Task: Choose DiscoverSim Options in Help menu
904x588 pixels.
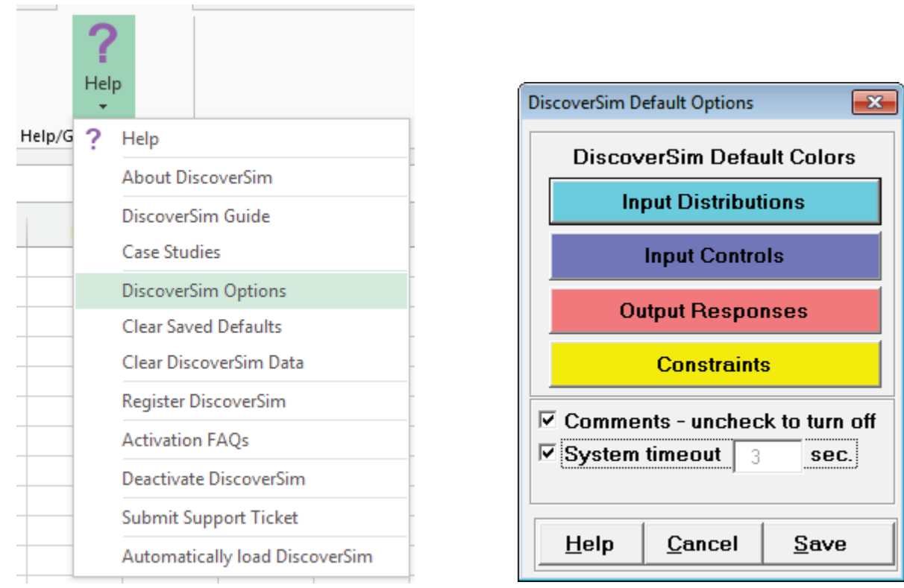Action: 204,291
